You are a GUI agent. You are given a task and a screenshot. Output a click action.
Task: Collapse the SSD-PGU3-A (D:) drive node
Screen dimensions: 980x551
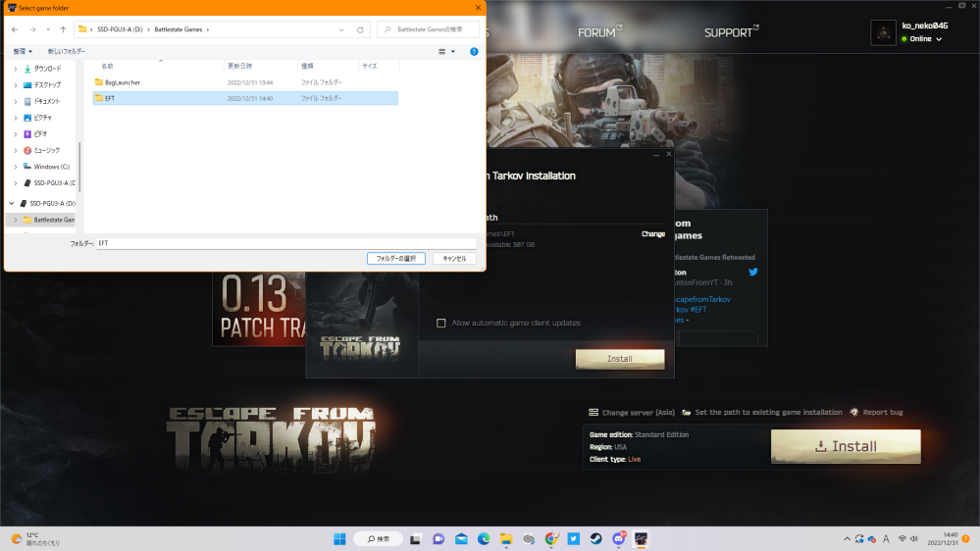click(x=11, y=203)
